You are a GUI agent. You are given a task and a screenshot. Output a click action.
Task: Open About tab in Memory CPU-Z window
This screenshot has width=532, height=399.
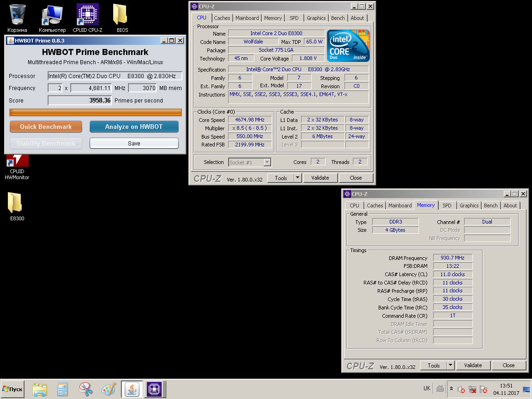[510, 206]
